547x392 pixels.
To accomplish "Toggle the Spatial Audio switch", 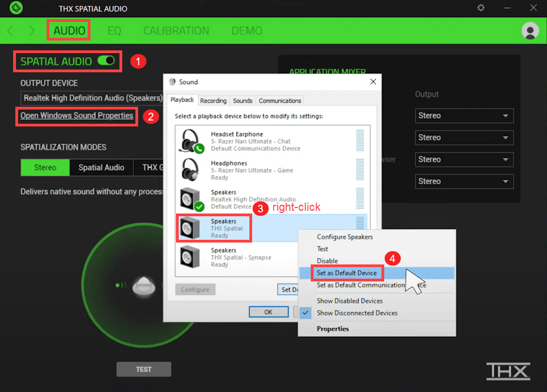I will tap(106, 61).
